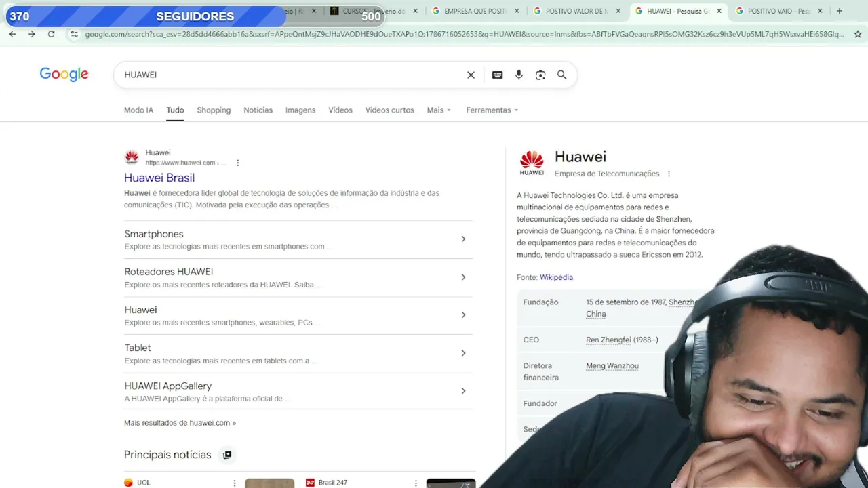View site information icon in address bar
The image size is (868, 488).
pos(74,34)
